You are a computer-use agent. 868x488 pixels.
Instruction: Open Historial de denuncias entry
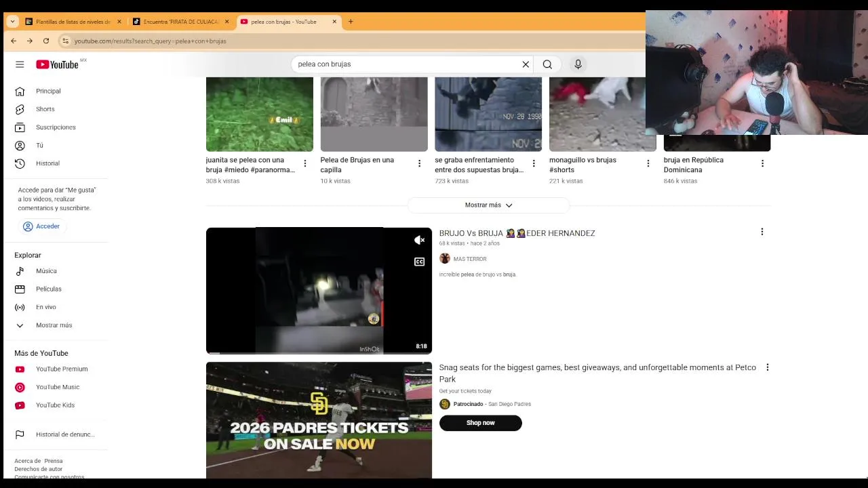tap(56, 434)
